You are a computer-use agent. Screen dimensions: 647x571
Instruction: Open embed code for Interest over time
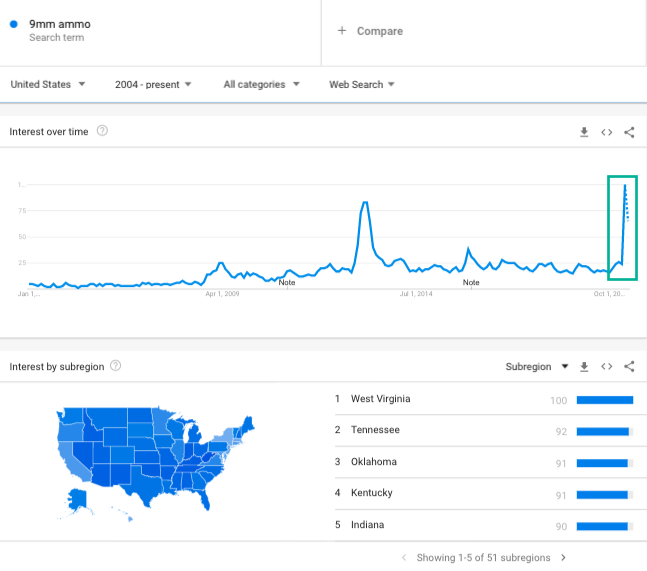(x=606, y=132)
